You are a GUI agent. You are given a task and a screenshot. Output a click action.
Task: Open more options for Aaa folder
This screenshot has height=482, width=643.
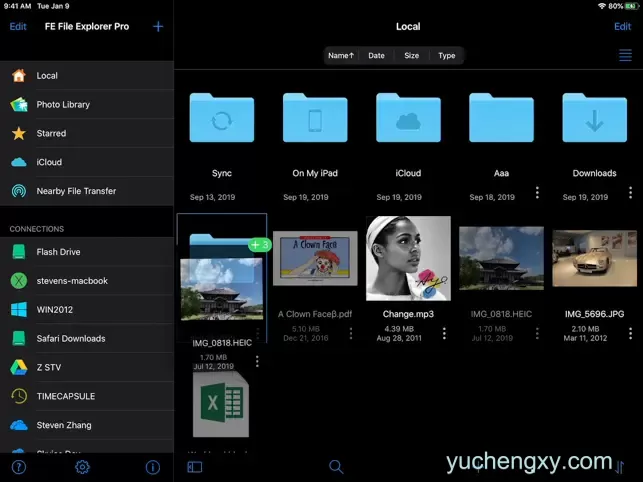(537, 192)
